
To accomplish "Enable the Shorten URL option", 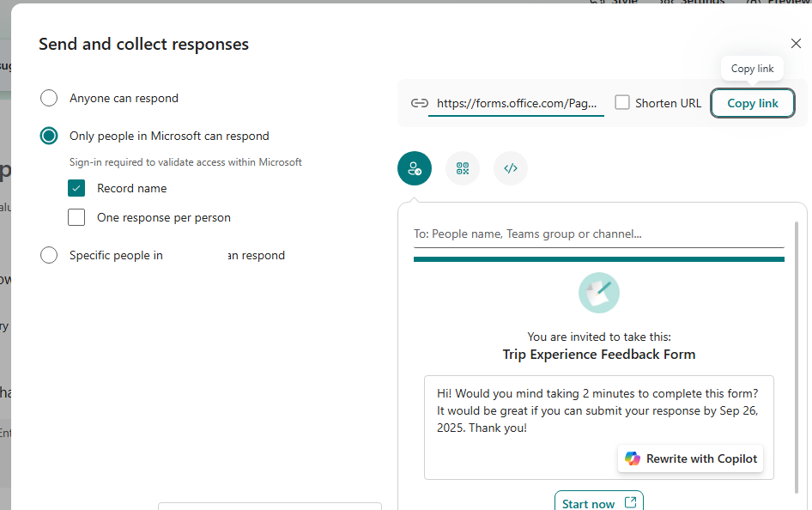I will (x=621, y=102).
